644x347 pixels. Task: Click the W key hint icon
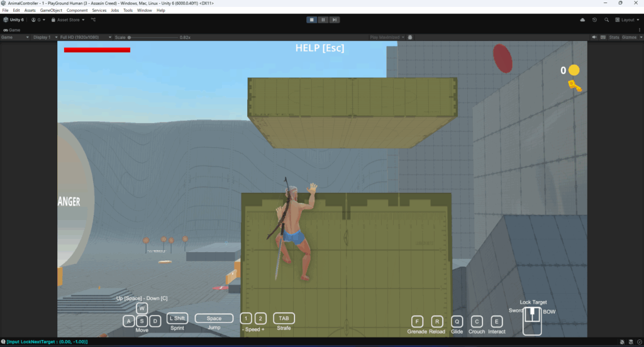(142, 308)
